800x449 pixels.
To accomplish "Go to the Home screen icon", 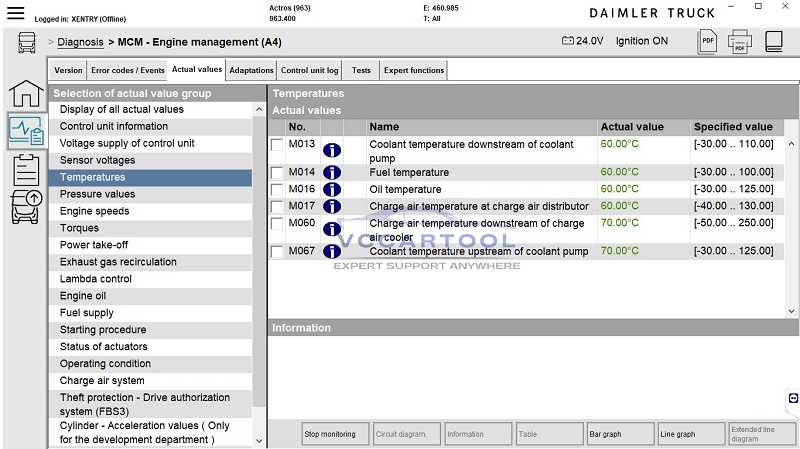I will pos(26,93).
